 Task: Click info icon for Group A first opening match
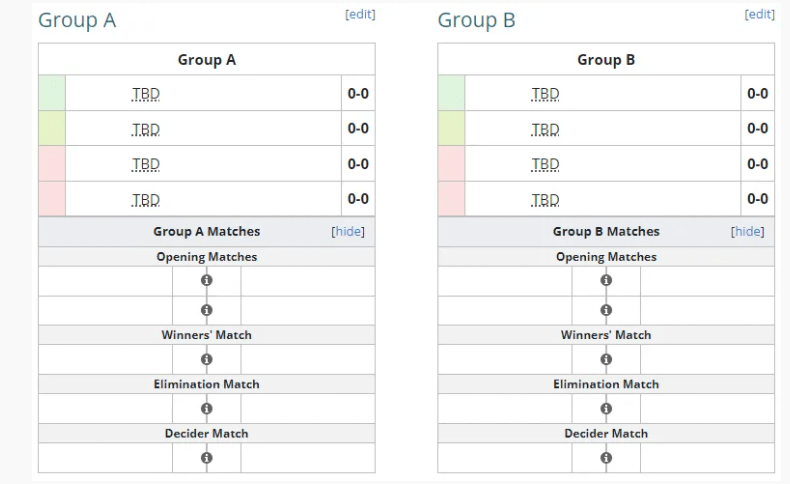pos(207,281)
